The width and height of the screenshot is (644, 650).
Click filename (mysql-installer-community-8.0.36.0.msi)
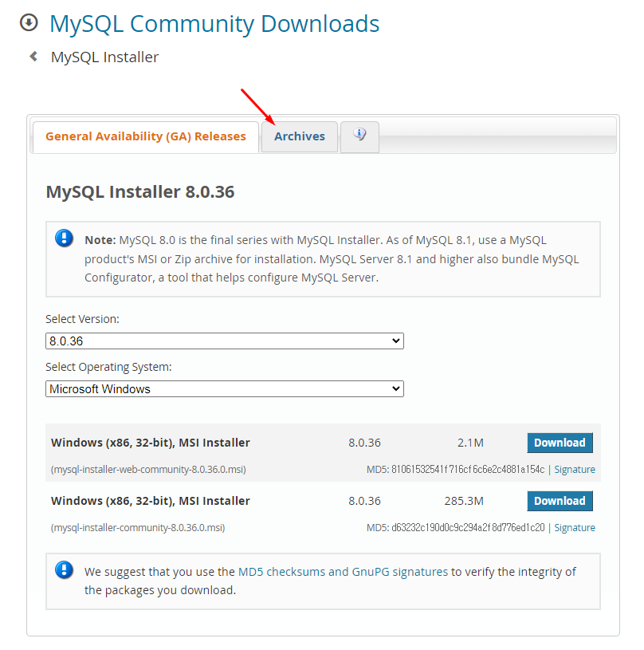click(x=138, y=528)
